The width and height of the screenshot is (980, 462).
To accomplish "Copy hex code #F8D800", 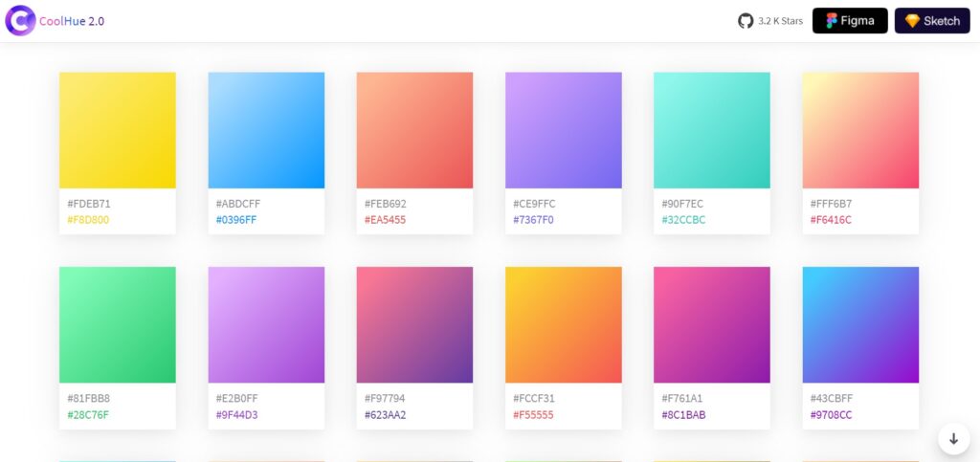I will pos(88,220).
